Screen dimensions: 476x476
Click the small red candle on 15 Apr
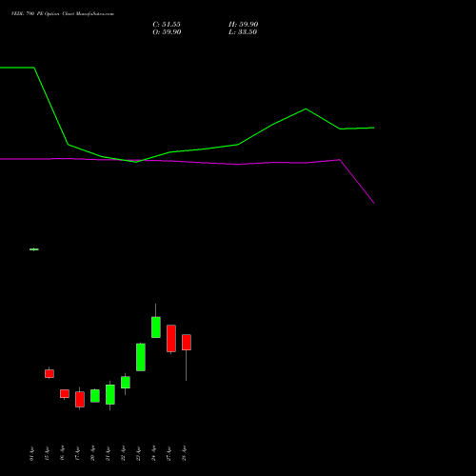[50, 373]
